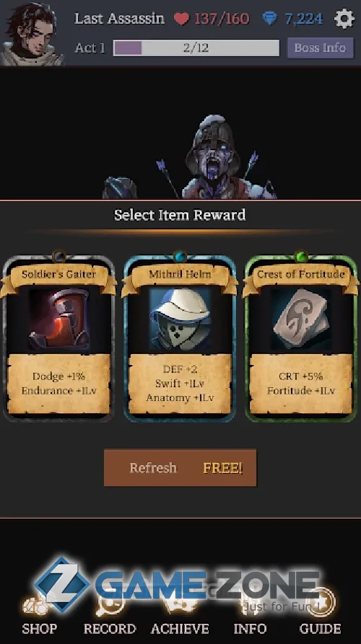Click the blue diamond currency icon
361x644 pixels.
pos(270,19)
